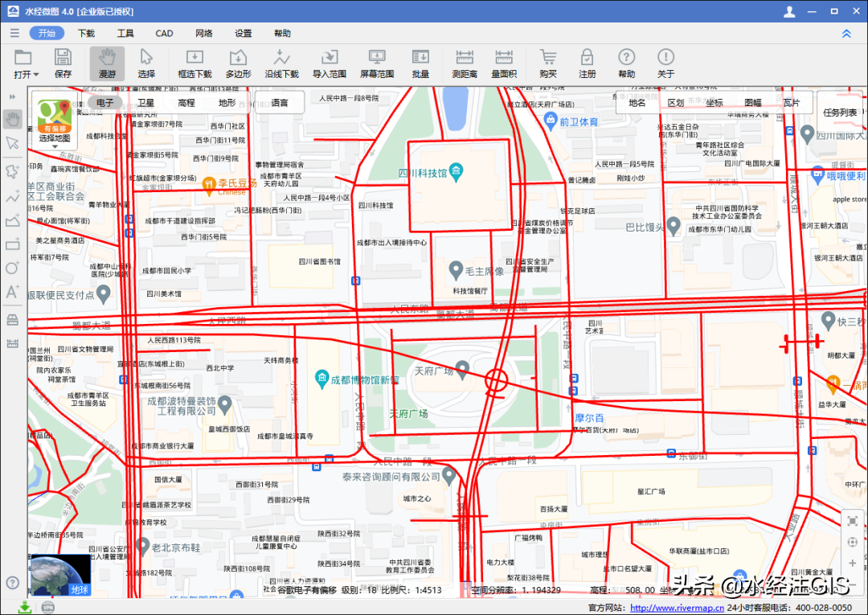Switch map layer to 卫星
This screenshot has height=615, width=868.
pos(145,103)
